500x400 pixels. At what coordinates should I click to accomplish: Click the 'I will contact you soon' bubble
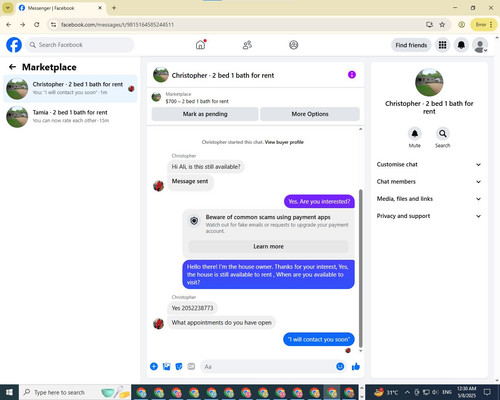[x=319, y=339]
